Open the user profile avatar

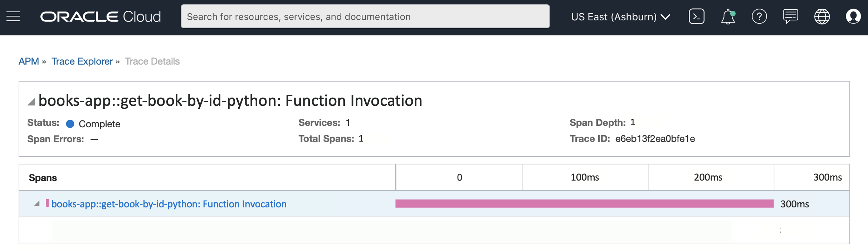pyautogui.click(x=853, y=16)
